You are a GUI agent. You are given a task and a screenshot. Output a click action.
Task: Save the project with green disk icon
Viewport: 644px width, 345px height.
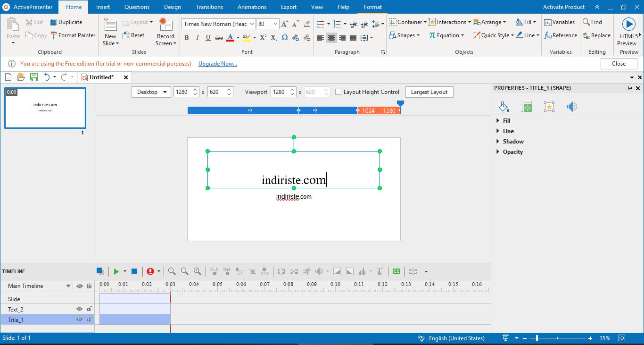coord(34,77)
